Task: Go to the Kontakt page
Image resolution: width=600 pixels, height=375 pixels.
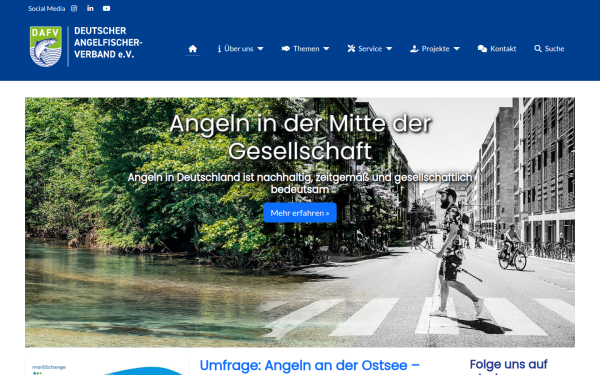Action: pyautogui.click(x=503, y=49)
